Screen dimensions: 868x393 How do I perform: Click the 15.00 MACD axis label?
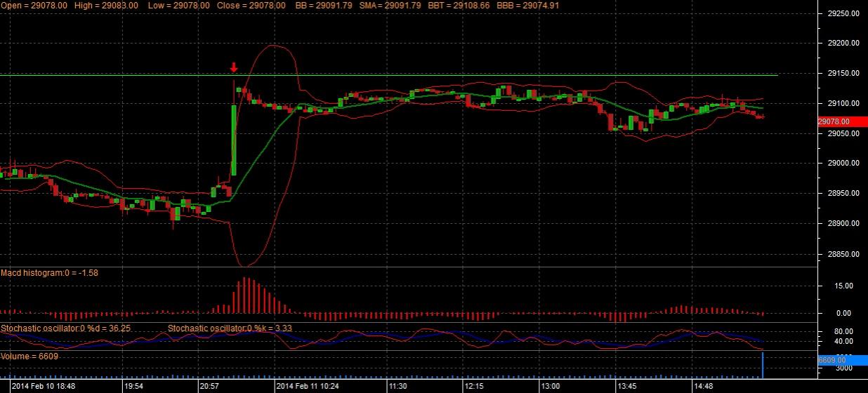(x=843, y=286)
